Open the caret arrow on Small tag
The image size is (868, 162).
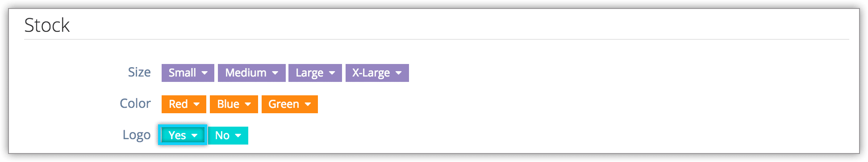pyautogui.click(x=204, y=73)
